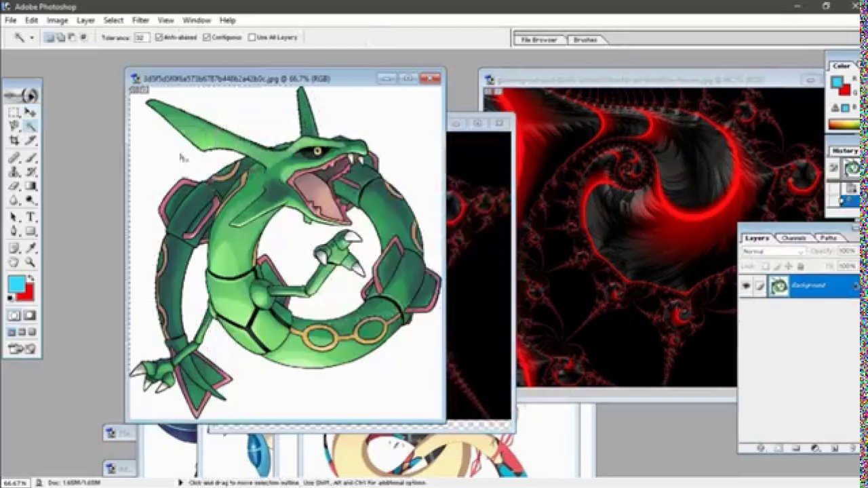Open the Filter menu
This screenshot has height=488, width=868.
[x=140, y=20]
